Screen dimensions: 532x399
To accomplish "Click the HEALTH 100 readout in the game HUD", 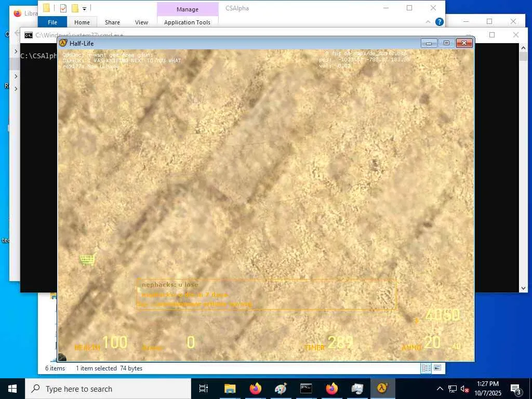I will 101,343.
